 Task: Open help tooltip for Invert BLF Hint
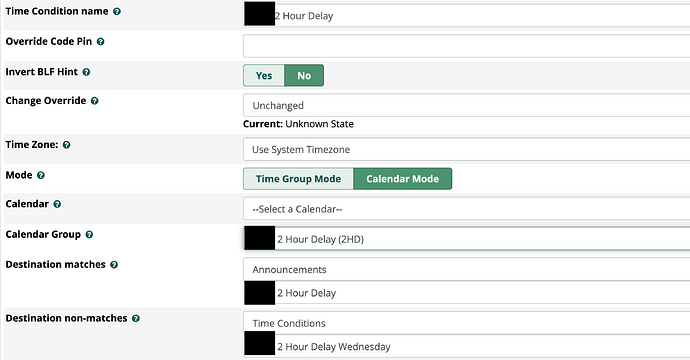click(x=86, y=72)
